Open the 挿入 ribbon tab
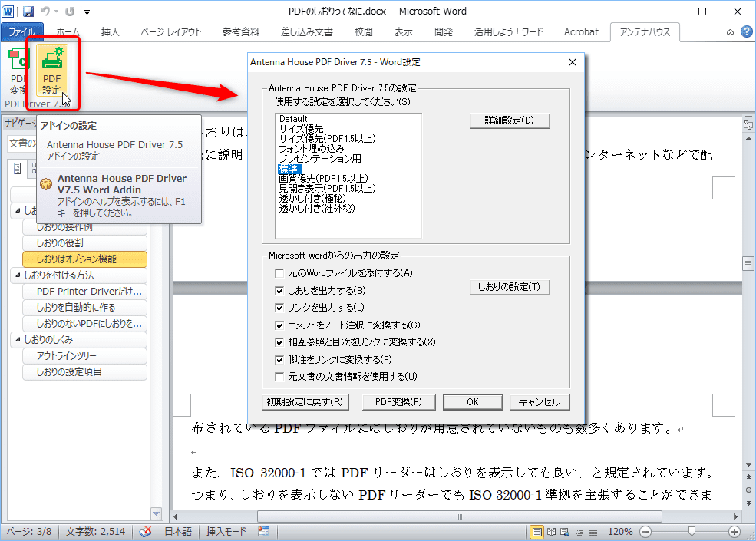Screen dimensions: 756x541 [x=111, y=32]
